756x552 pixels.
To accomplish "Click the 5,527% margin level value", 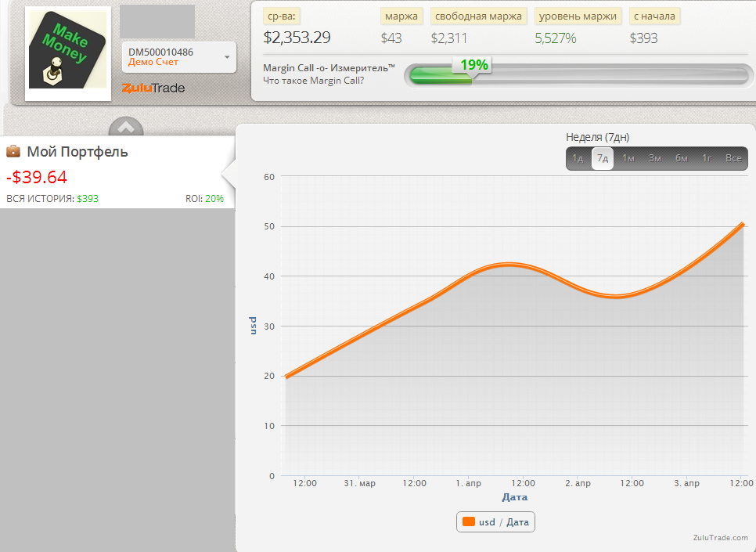I will (556, 38).
